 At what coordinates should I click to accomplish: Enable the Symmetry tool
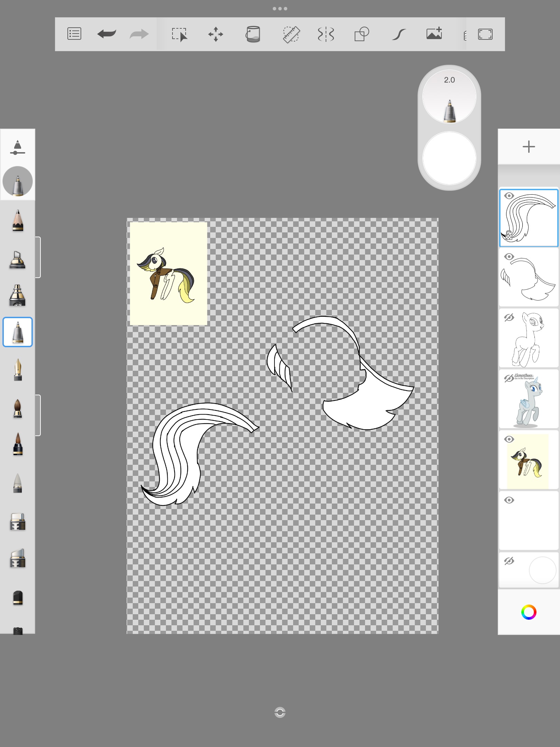(326, 34)
